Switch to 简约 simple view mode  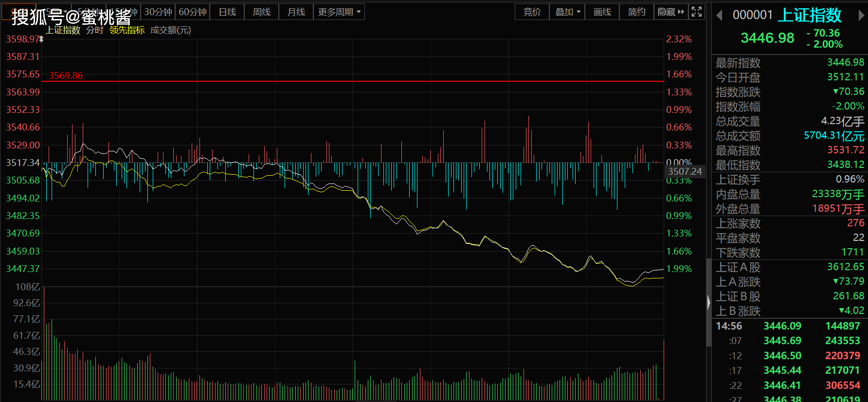tap(636, 12)
